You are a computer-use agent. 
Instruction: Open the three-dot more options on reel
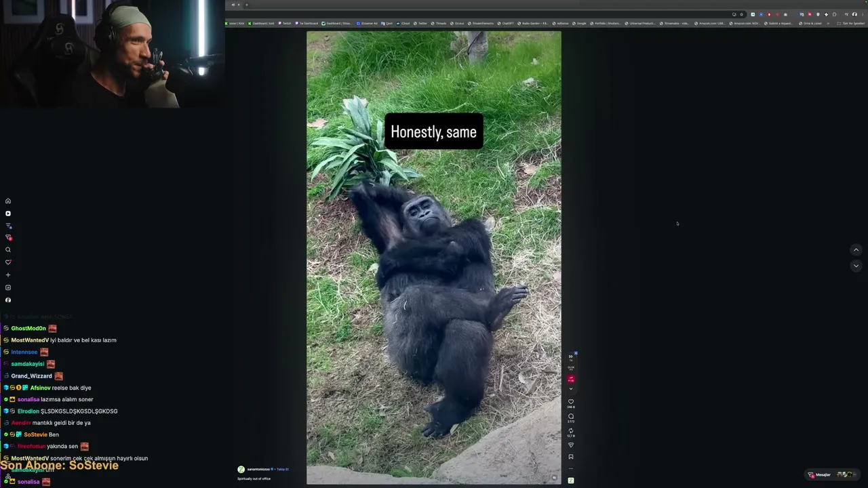(571, 468)
